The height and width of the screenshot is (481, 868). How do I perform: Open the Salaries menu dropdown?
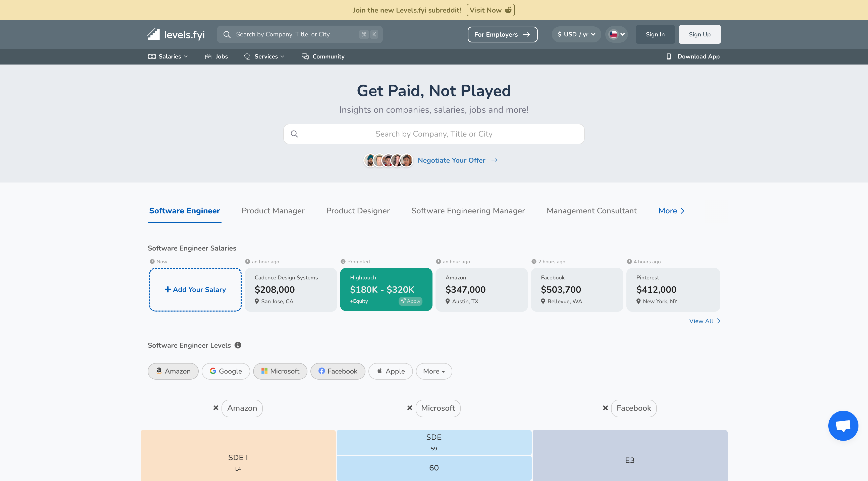click(x=168, y=56)
